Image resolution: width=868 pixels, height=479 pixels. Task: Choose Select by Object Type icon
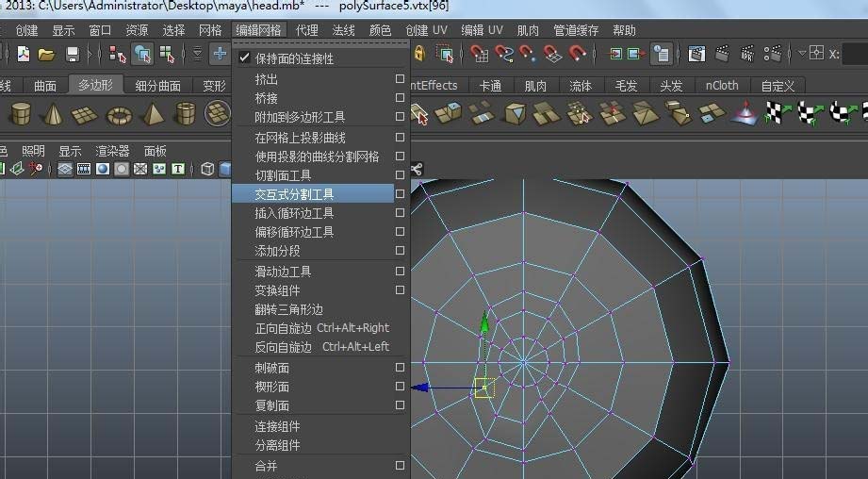pos(142,54)
